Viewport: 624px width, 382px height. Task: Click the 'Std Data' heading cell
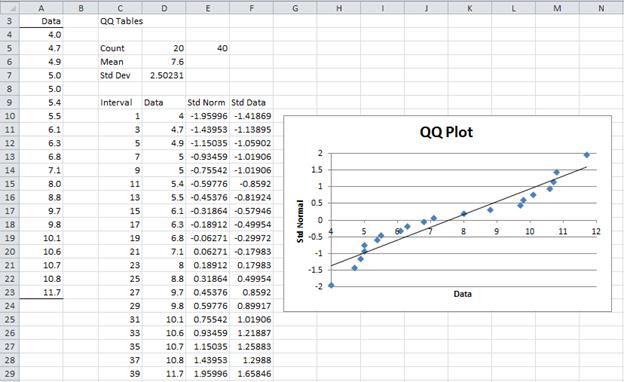click(x=251, y=102)
